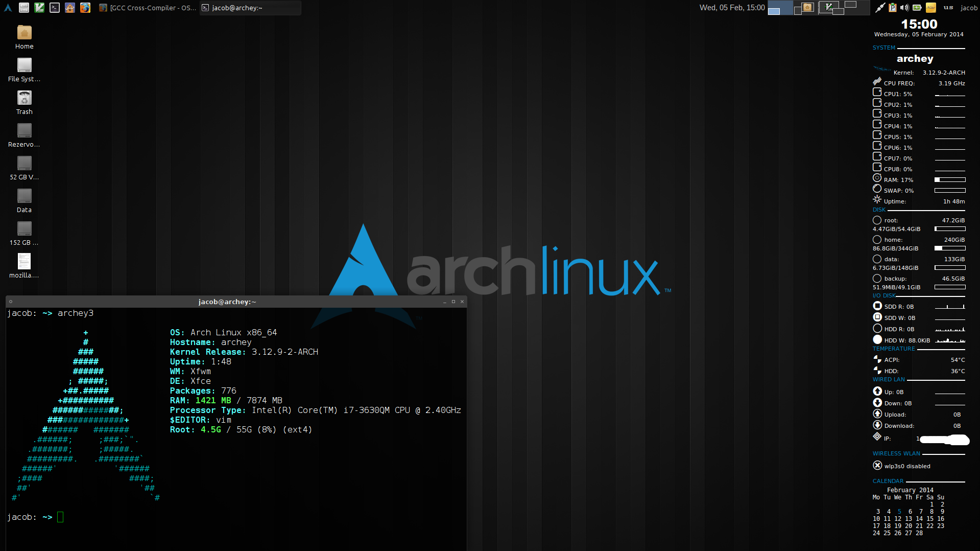
Task: Click the jacob@archey:~ terminal title bar
Action: 227,302
